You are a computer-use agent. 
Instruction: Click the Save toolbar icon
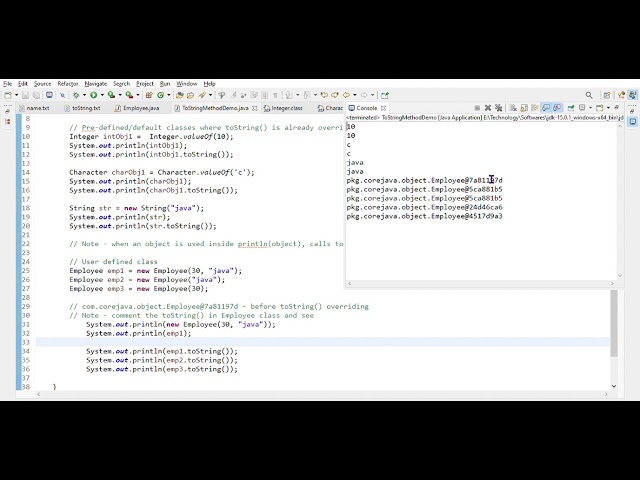tap(25, 95)
